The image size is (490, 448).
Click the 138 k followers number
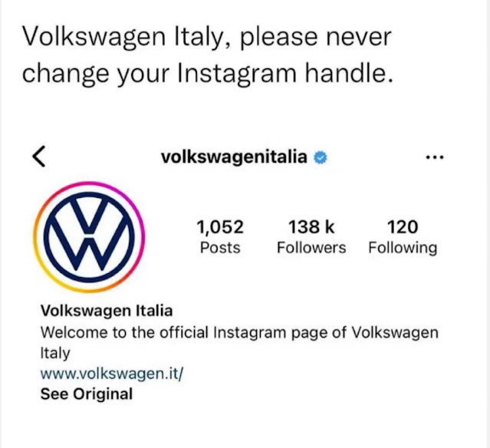[311, 226]
